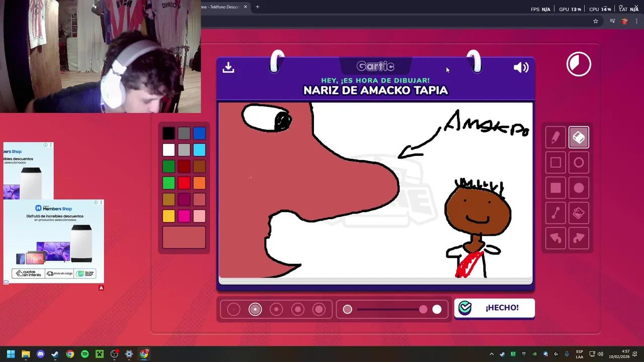Open the Windows Start menu
This screenshot has height=362, width=644.
(x=11, y=354)
